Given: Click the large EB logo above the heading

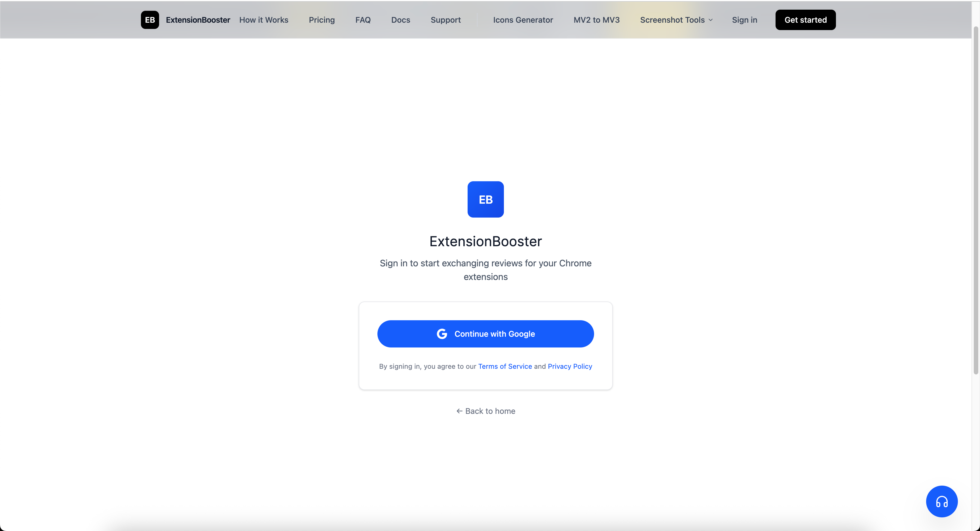Looking at the screenshot, I should pos(485,199).
